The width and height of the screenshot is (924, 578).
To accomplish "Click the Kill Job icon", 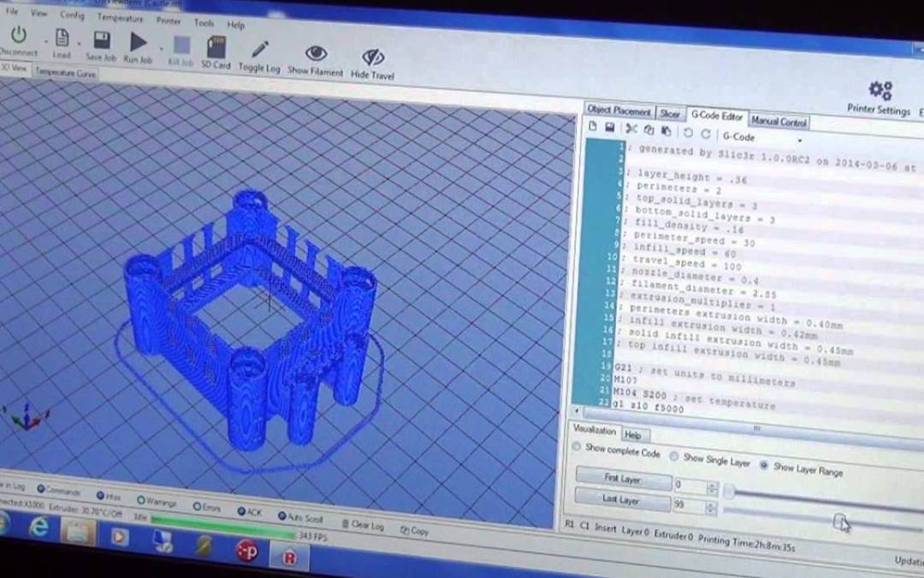I will [181, 45].
